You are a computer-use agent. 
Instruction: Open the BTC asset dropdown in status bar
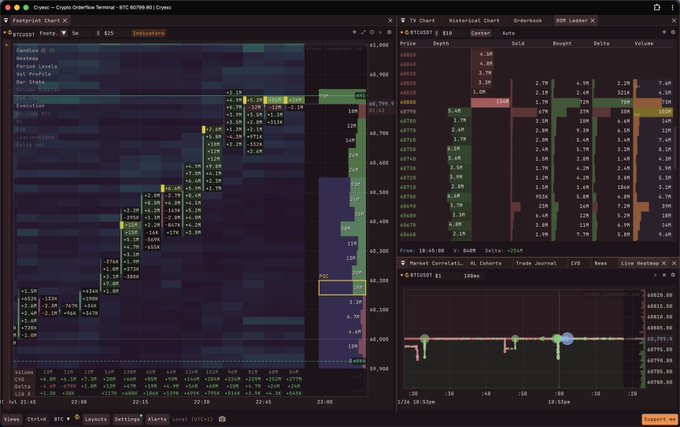62,419
